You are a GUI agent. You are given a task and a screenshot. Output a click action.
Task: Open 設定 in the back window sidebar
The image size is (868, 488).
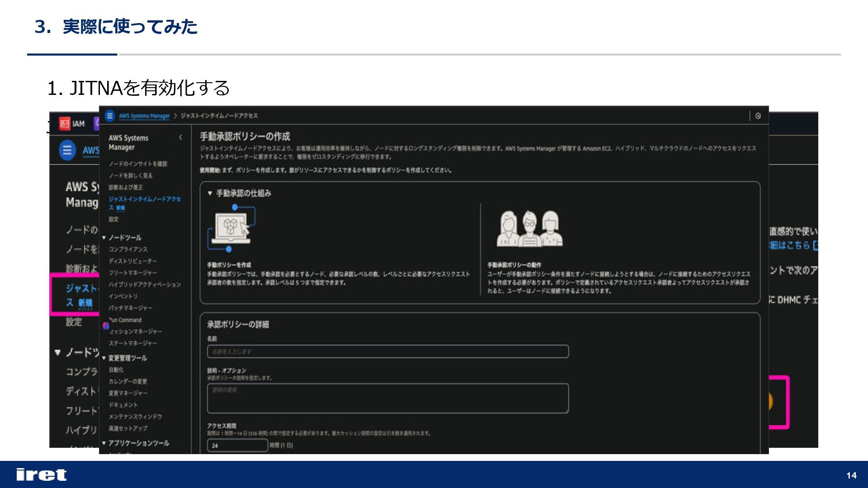[x=74, y=322]
